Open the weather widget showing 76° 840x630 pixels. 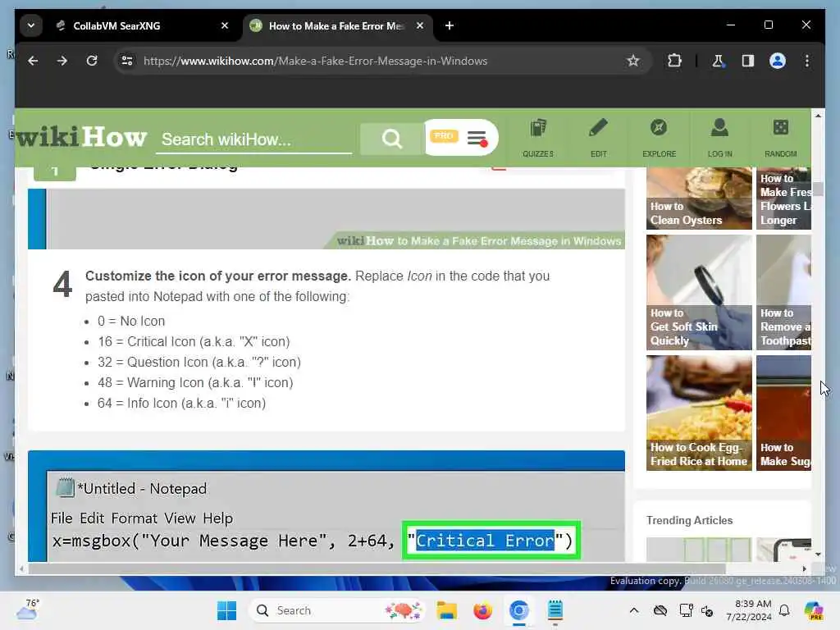click(x=28, y=609)
